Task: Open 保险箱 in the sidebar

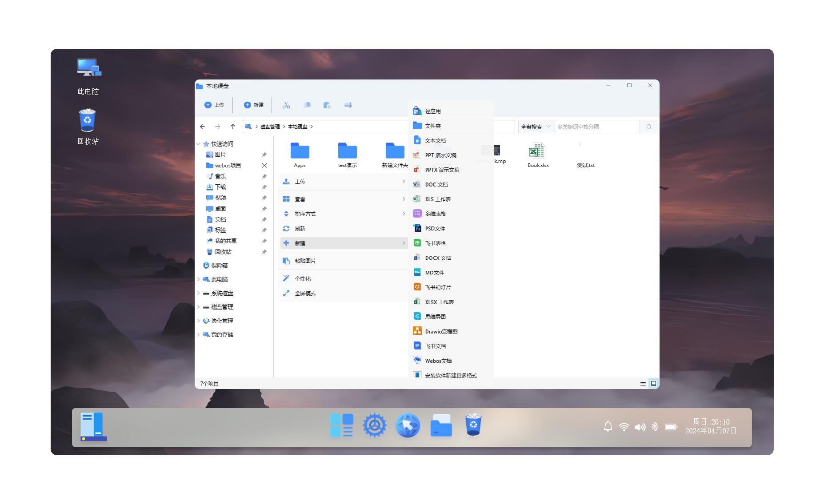Action: point(216,266)
